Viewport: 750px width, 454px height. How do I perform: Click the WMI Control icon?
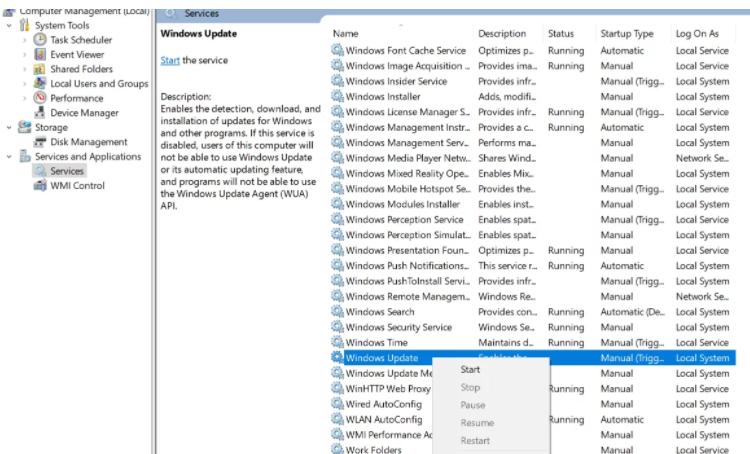pyautogui.click(x=40, y=185)
